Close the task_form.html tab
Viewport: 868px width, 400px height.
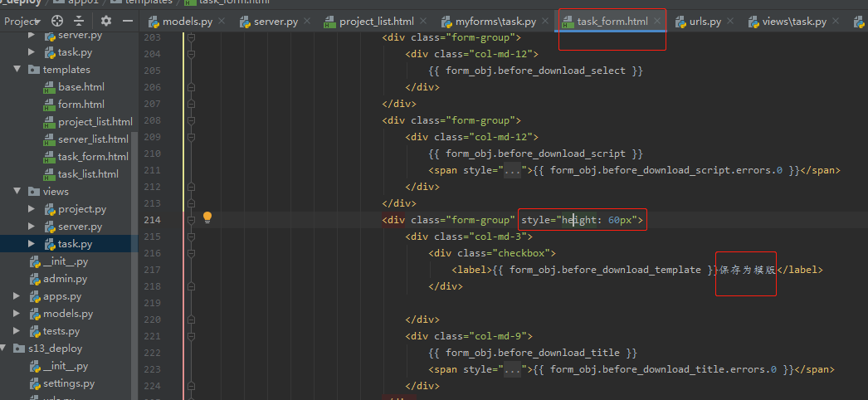[x=657, y=21]
